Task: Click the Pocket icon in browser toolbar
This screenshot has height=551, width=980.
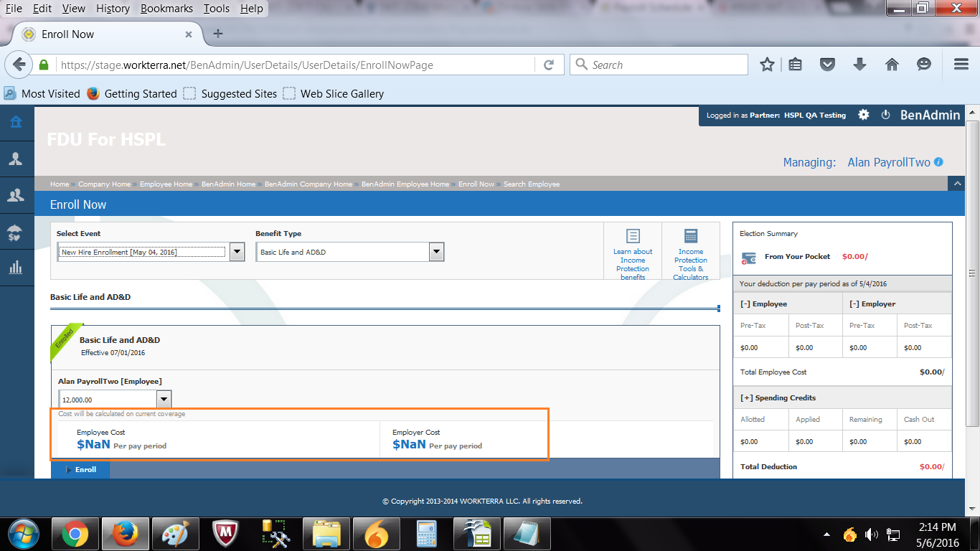Action: [827, 65]
